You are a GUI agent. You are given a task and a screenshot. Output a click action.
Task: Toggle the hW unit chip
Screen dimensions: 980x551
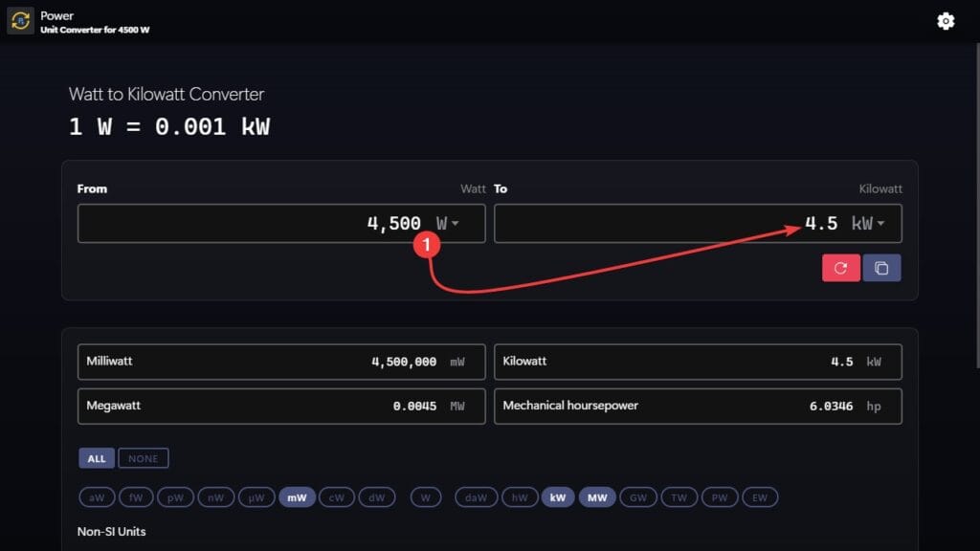[x=520, y=497]
